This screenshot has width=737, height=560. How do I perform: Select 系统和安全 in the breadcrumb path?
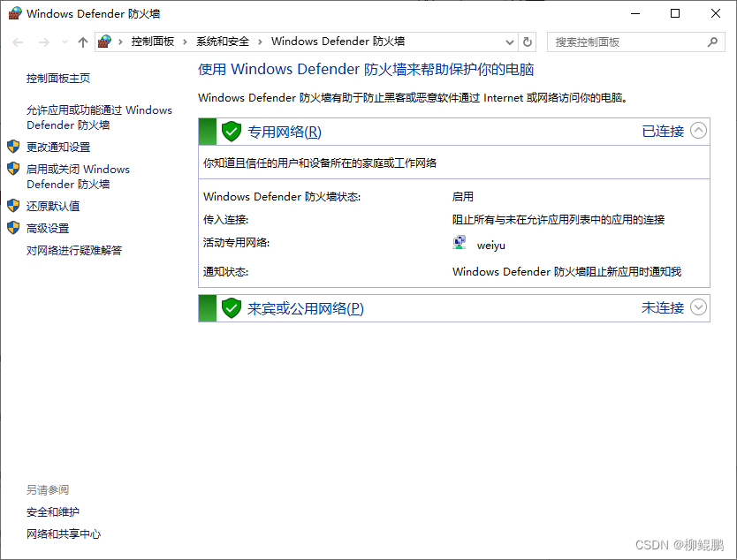coord(223,42)
